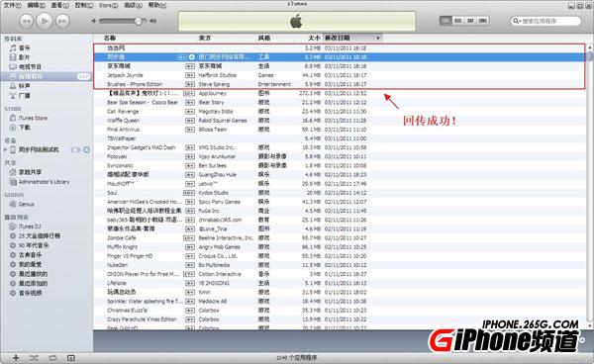Click arrow button on highlighted selected row
Screen dimensions: 594x364
(192, 57)
